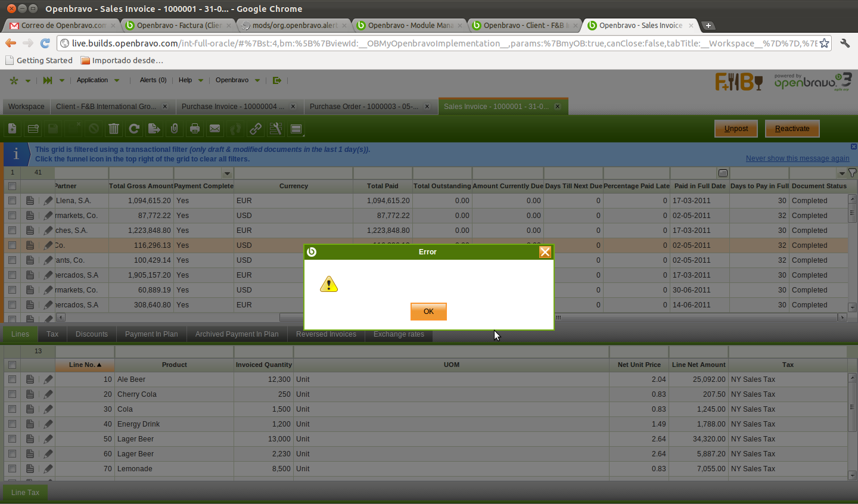Click the chain link toolbar icon
Screen dimensions: 858x504
tap(256, 129)
